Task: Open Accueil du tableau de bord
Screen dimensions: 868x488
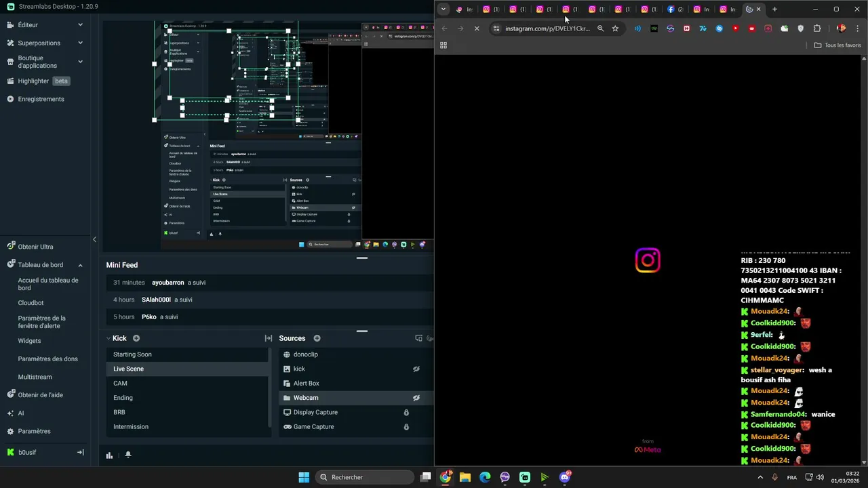Action: (48, 284)
